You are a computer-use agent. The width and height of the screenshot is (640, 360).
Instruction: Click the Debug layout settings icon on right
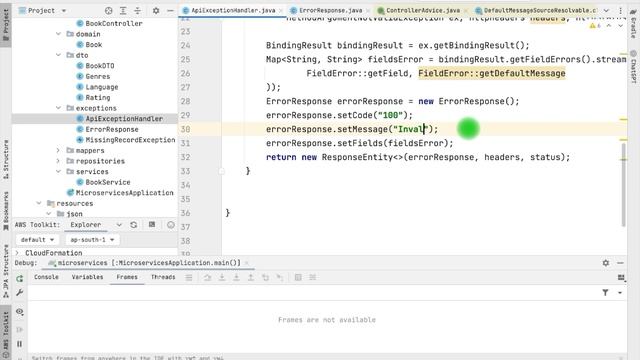(x=621, y=278)
